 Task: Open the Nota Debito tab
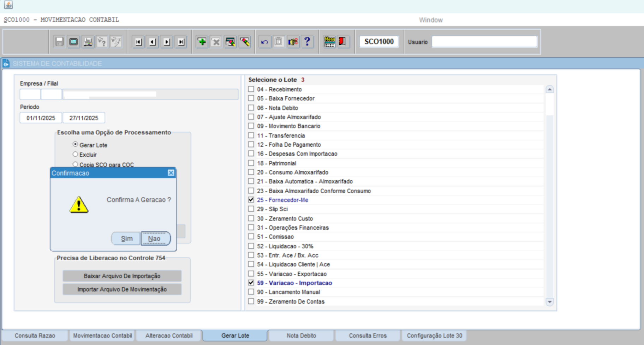pos(301,335)
